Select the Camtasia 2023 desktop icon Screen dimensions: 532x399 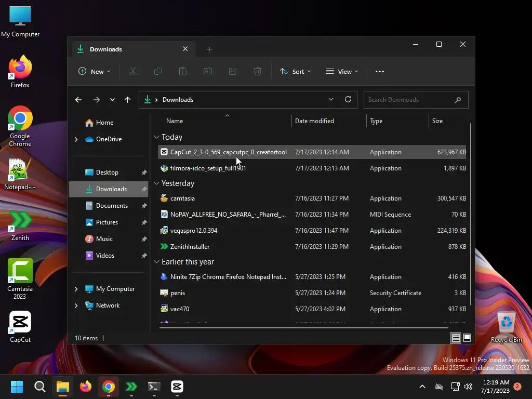pos(20,279)
